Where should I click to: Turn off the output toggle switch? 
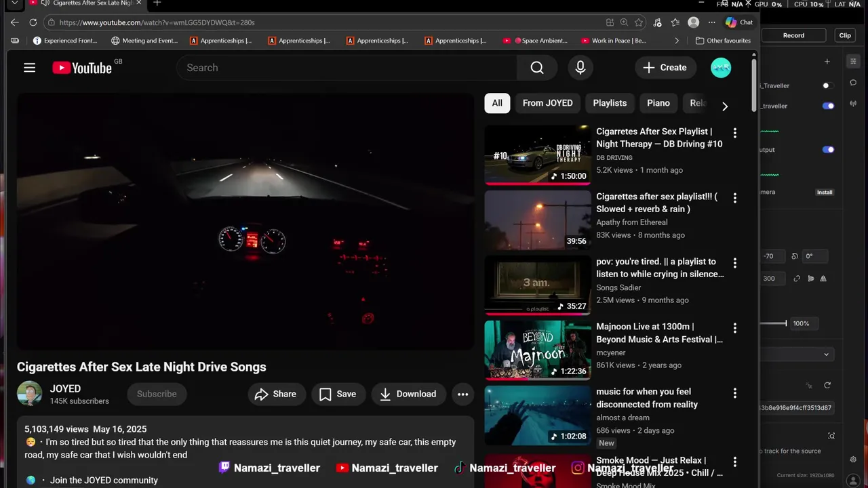coord(828,150)
